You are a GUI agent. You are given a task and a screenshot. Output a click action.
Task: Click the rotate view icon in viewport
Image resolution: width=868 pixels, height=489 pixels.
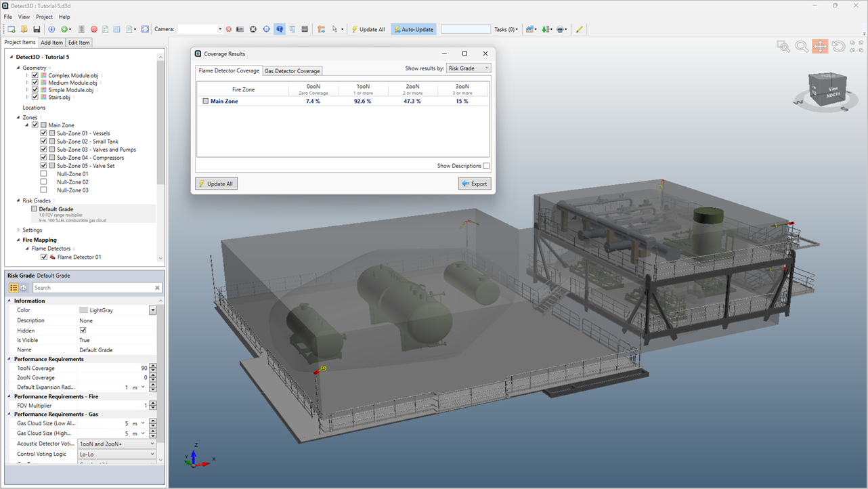pos(838,47)
